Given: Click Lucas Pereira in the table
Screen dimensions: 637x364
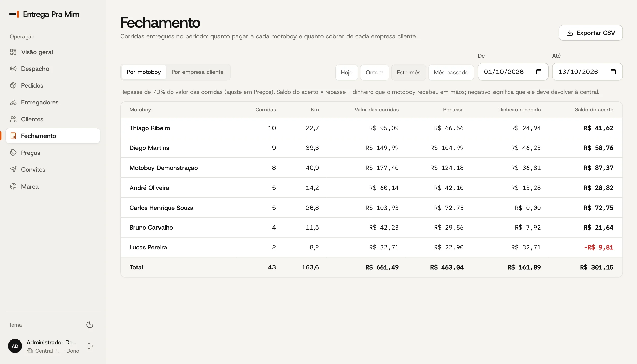Looking at the screenshot, I should click(148, 247).
